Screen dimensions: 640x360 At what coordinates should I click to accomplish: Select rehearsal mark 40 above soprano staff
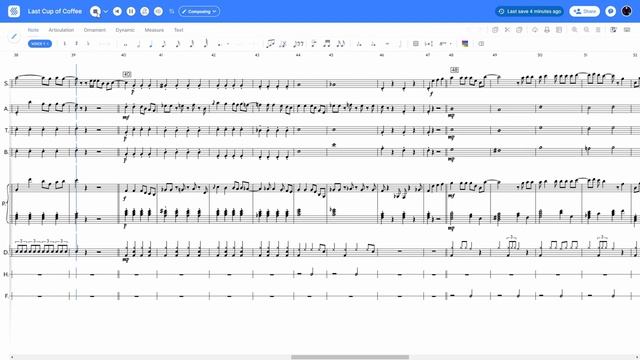click(x=127, y=74)
